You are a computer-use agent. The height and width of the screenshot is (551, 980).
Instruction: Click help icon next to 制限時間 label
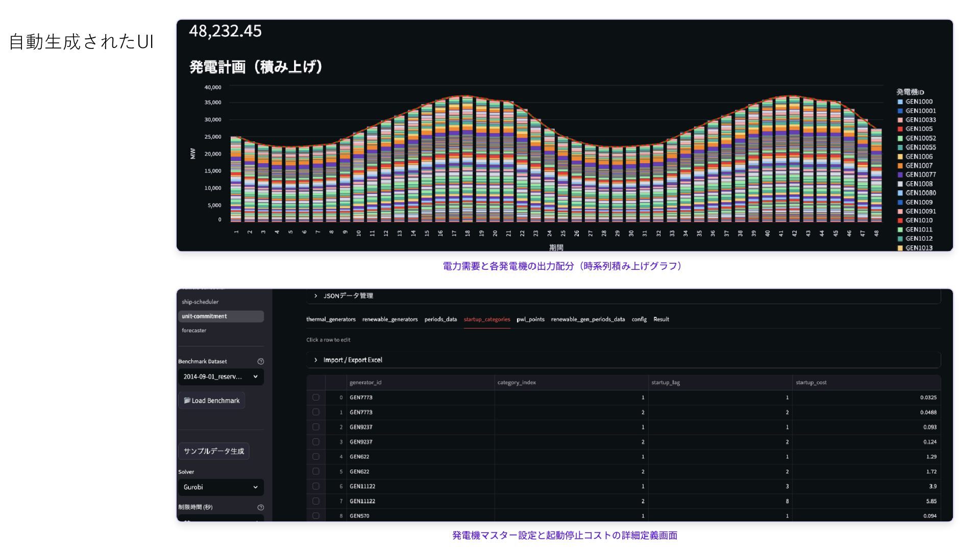pos(261,507)
